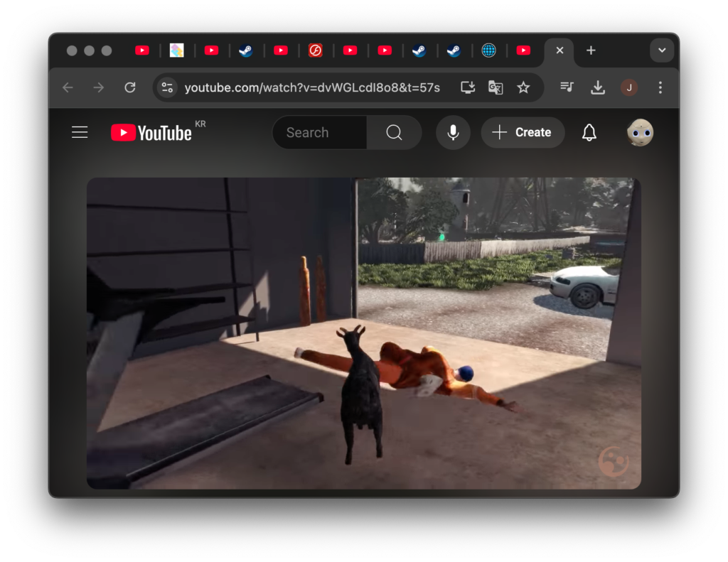Open Chrome's three-dot menu
This screenshot has width=728, height=562.
(660, 87)
